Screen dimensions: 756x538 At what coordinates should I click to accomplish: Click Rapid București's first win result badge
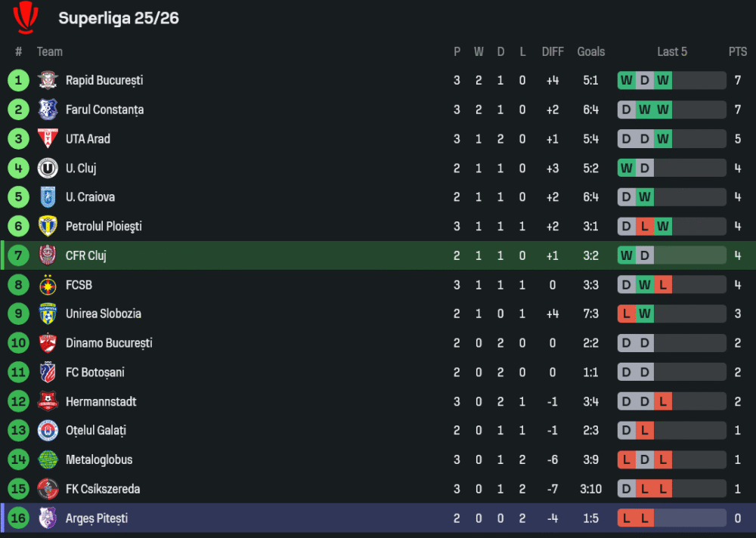627,81
